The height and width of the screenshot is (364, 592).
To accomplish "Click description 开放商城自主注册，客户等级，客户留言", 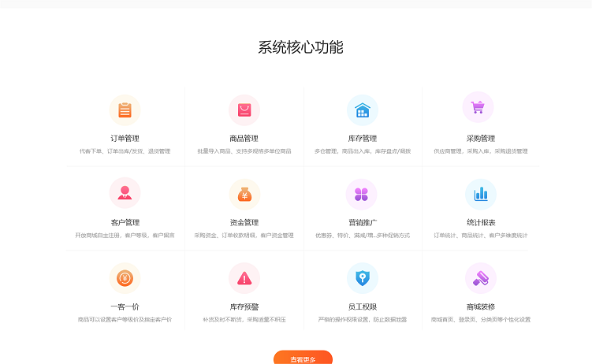I will pyautogui.click(x=125, y=236).
